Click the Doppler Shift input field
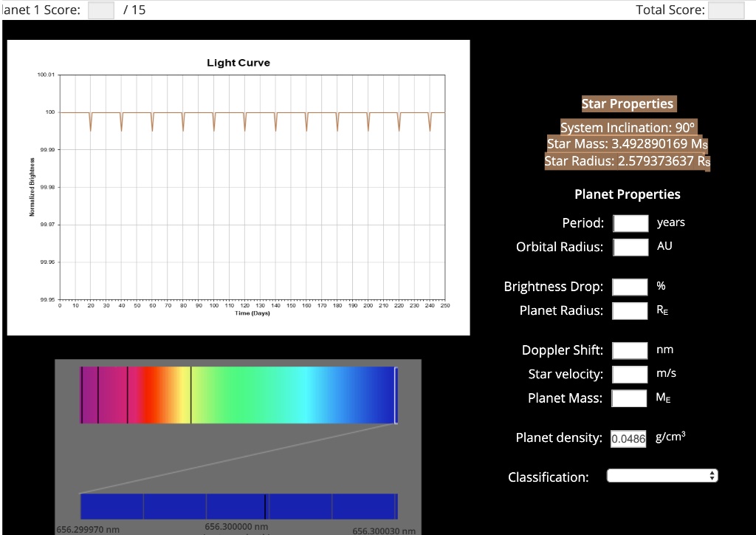The width and height of the screenshot is (756, 535). pos(630,350)
